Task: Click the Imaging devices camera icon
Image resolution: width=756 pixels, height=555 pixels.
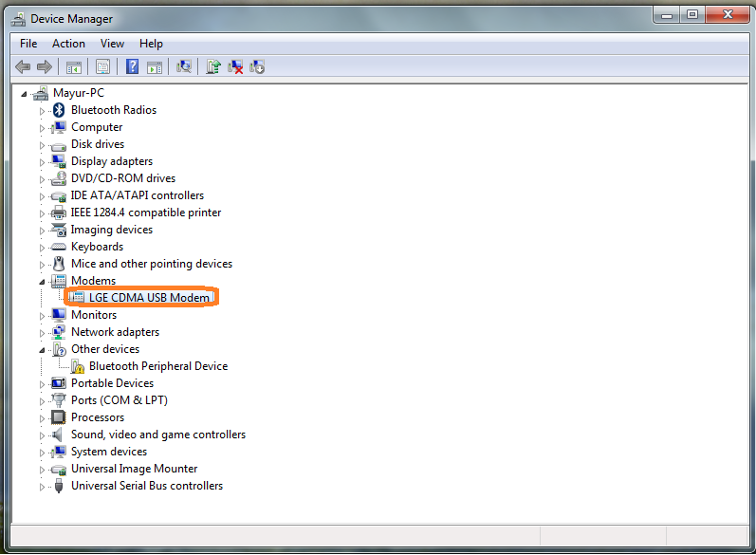Action: tap(59, 230)
